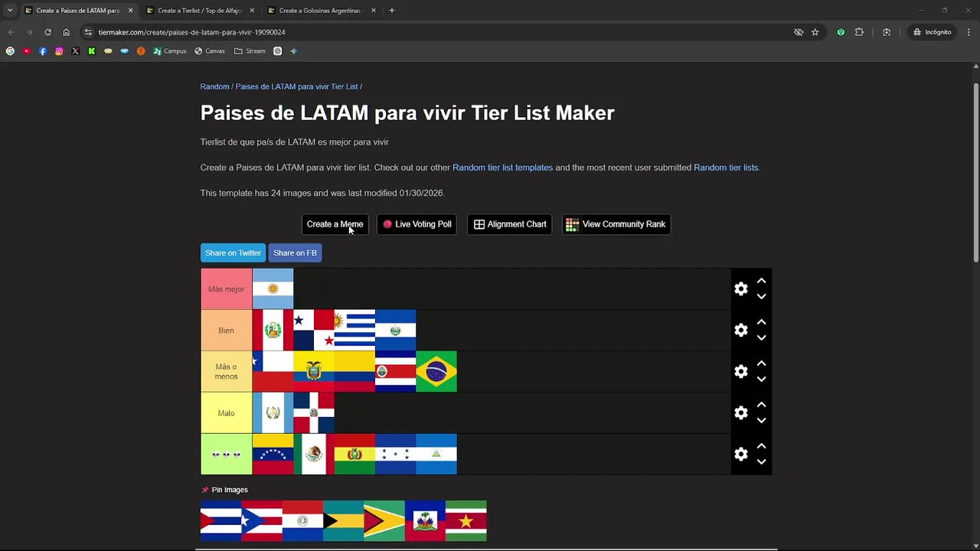Open settings gear for Bien tier
The image size is (980, 551).
(740, 331)
